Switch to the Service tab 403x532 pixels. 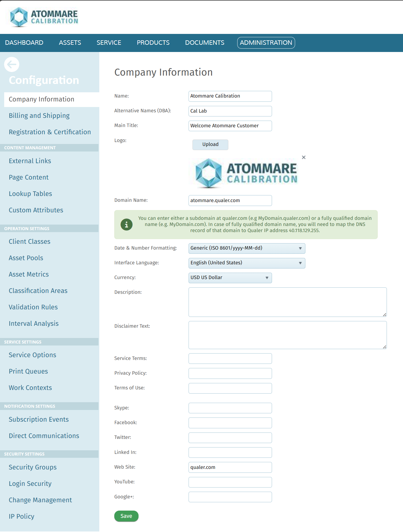tap(109, 43)
